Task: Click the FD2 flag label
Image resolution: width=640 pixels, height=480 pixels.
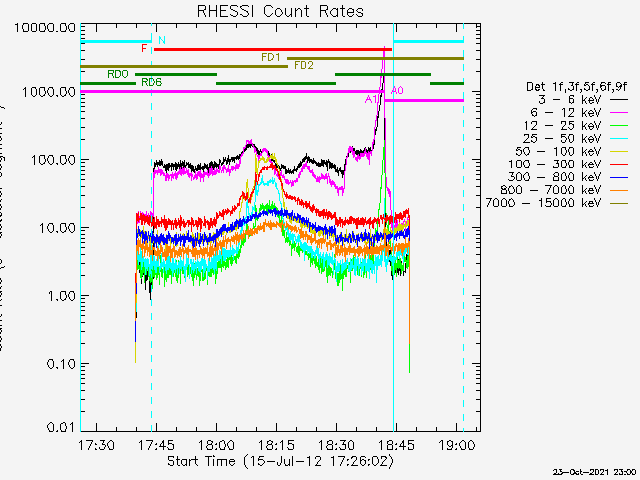Action: pos(304,65)
